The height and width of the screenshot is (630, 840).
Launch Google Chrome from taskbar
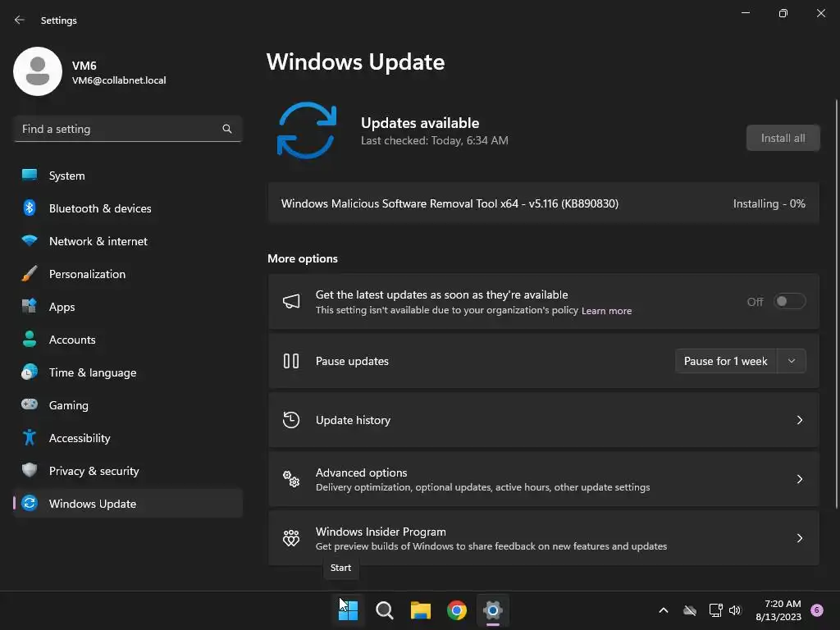pos(457,610)
